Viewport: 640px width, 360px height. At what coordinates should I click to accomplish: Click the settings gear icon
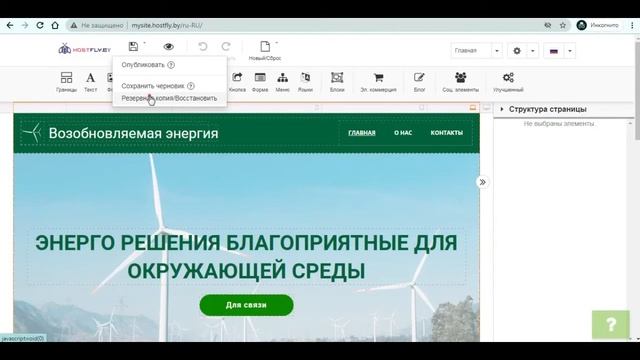(x=517, y=51)
